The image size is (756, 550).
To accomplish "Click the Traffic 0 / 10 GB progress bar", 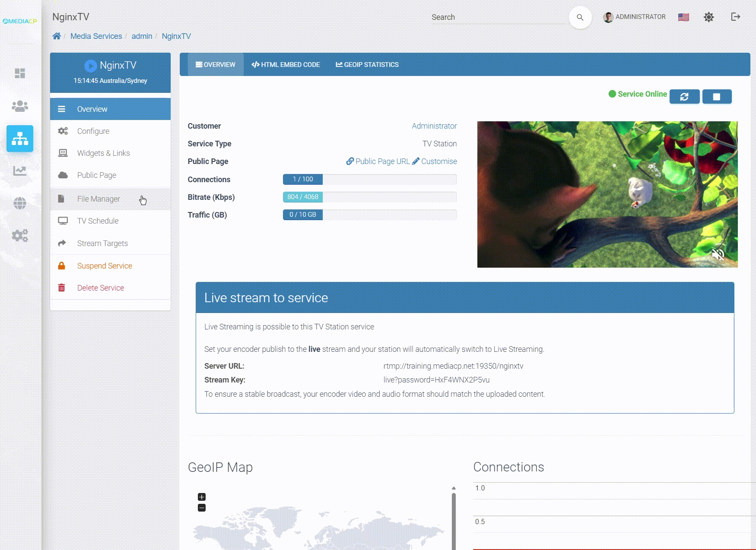I will 370,215.
